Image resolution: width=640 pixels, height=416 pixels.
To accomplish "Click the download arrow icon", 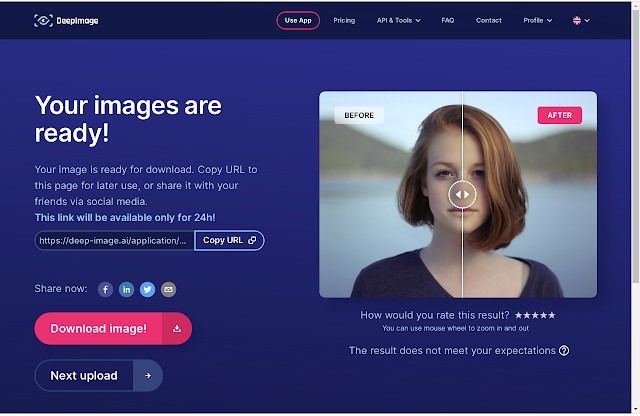I will coord(177,329).
